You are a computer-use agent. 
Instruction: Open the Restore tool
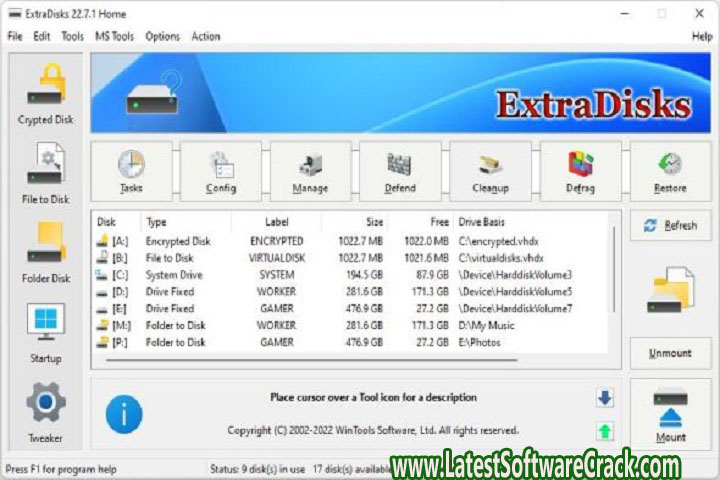pyautogui.click(x=670, y=170)
